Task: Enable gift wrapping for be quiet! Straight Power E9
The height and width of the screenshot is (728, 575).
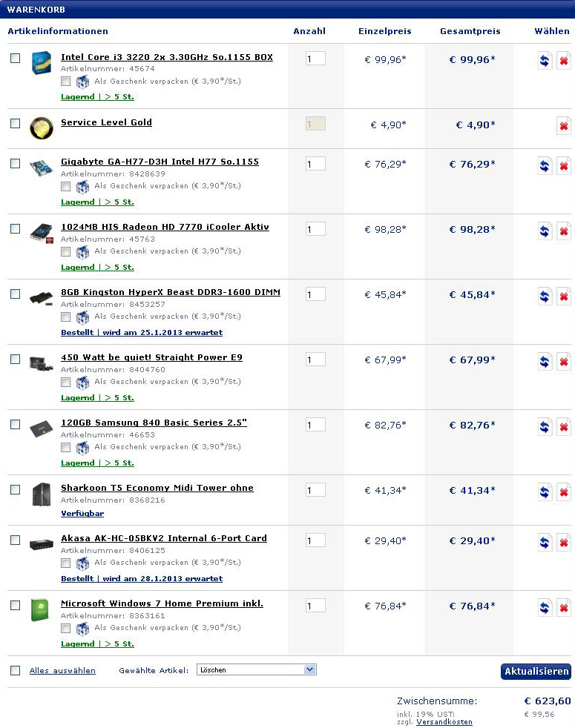Action: (66, 383)
